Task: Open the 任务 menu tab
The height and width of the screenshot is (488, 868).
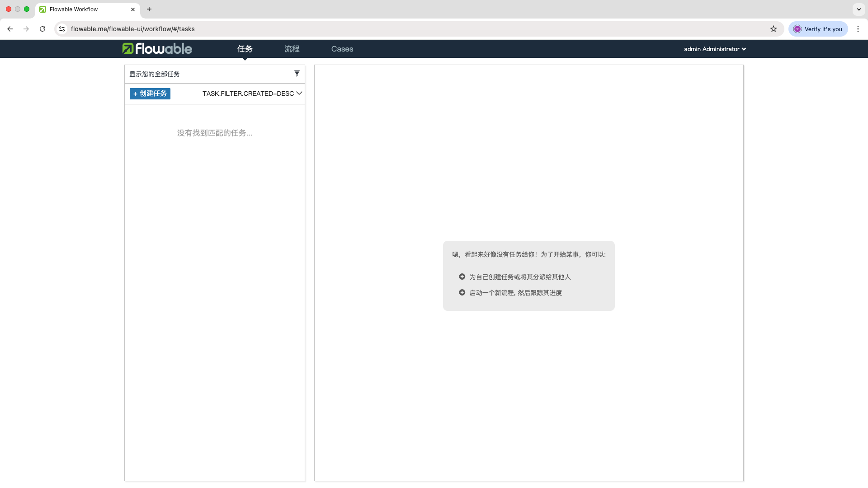Action: click(245, 49)
